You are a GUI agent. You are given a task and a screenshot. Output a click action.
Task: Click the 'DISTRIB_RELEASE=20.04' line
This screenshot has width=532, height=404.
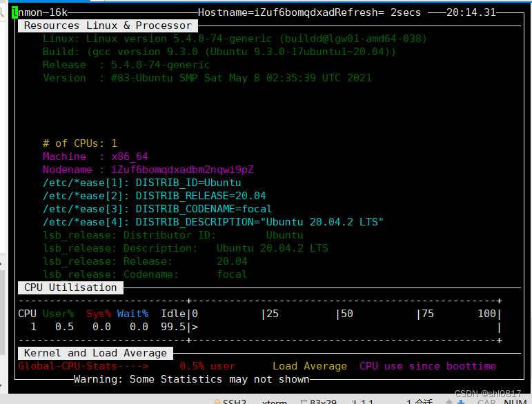point(154,196)
